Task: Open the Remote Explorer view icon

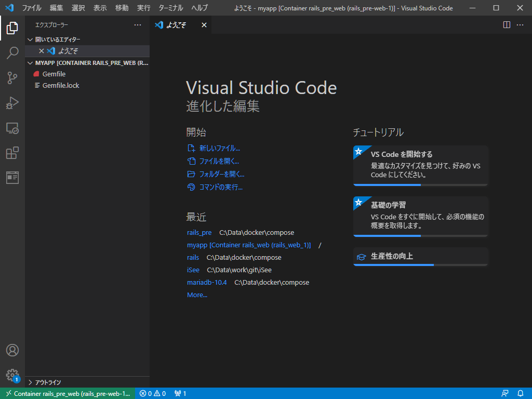Action: (12, 128)
